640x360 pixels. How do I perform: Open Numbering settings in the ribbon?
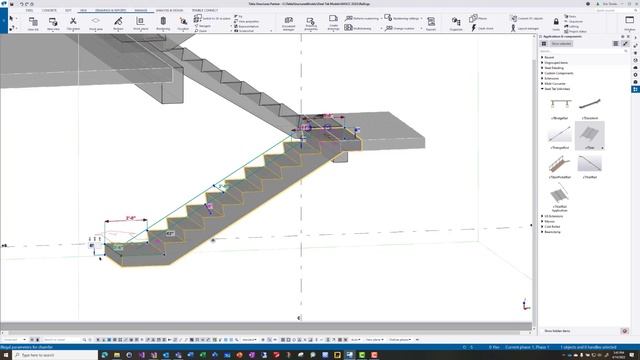402,18
